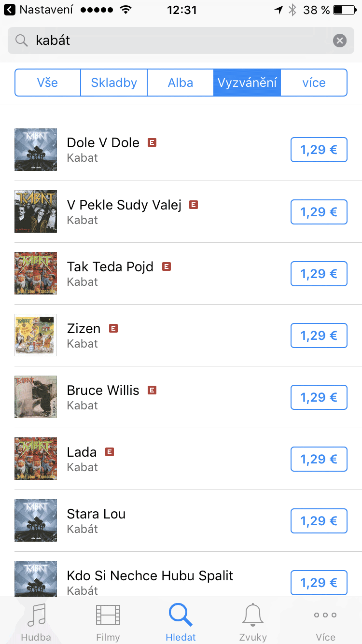Buy Dole V Dole for 1,29 €
362x644 pixels.
click(319, 150)
